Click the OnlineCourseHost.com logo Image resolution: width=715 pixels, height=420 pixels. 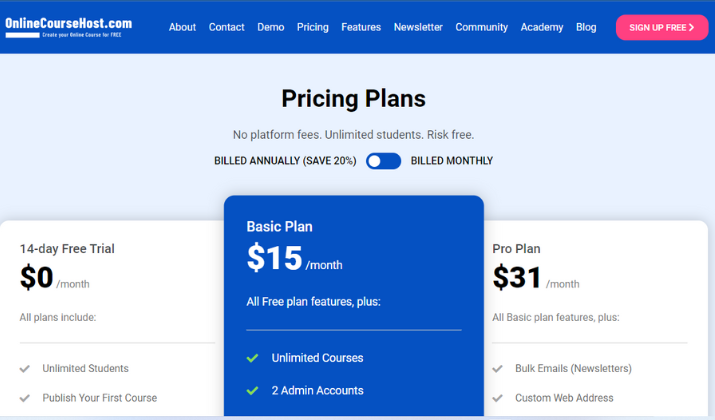pyautogui.click(x=68, y=27)
